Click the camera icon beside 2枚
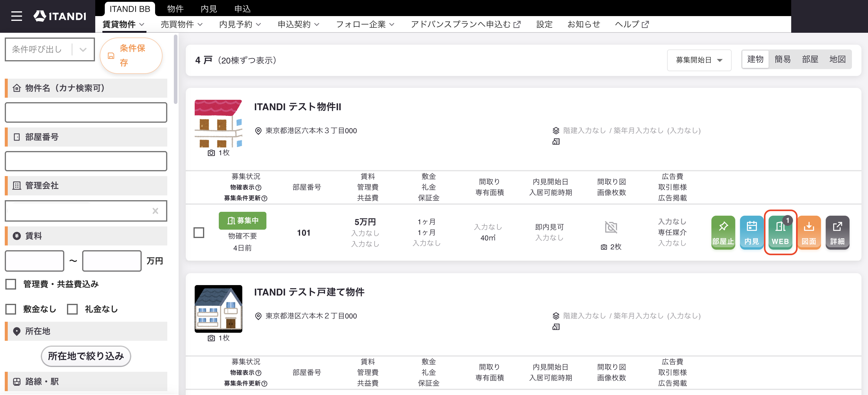 604,247
